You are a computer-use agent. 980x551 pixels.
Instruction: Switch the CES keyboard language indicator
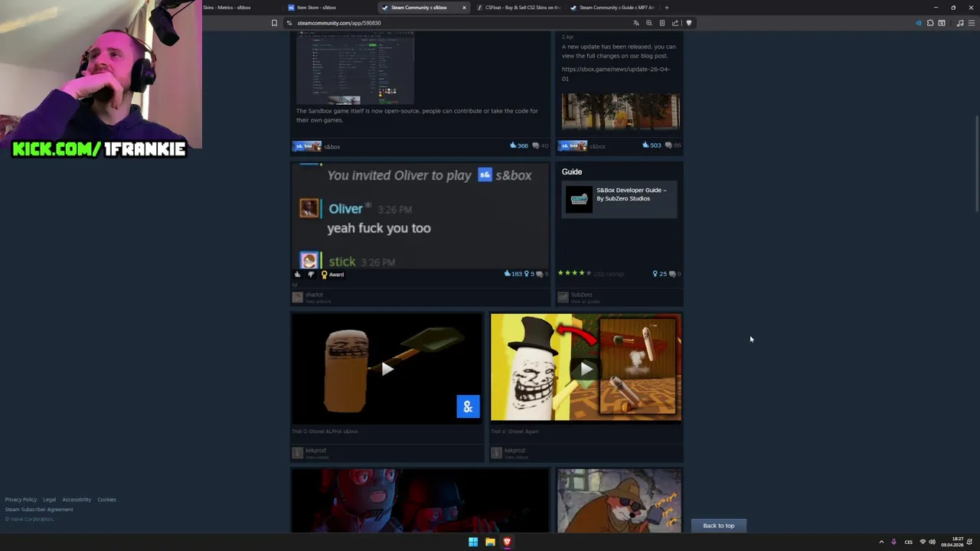point(909,542)
